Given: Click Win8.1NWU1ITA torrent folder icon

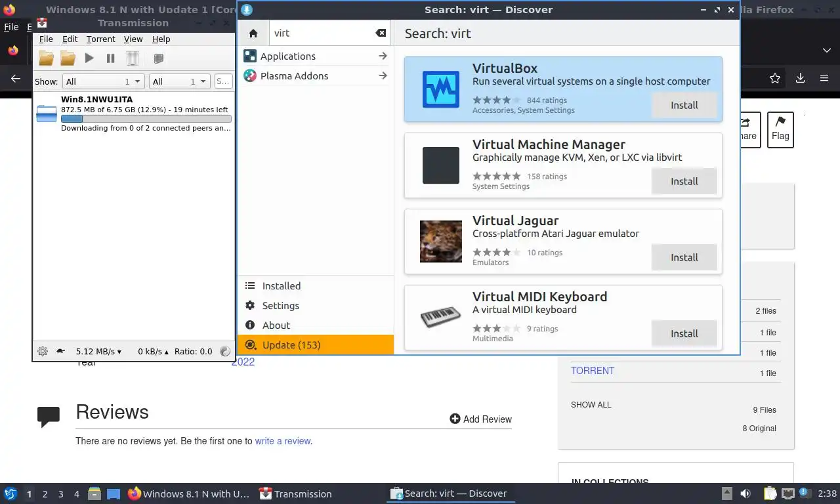Looking at the screenshot, I should click(x=47, y=114).
